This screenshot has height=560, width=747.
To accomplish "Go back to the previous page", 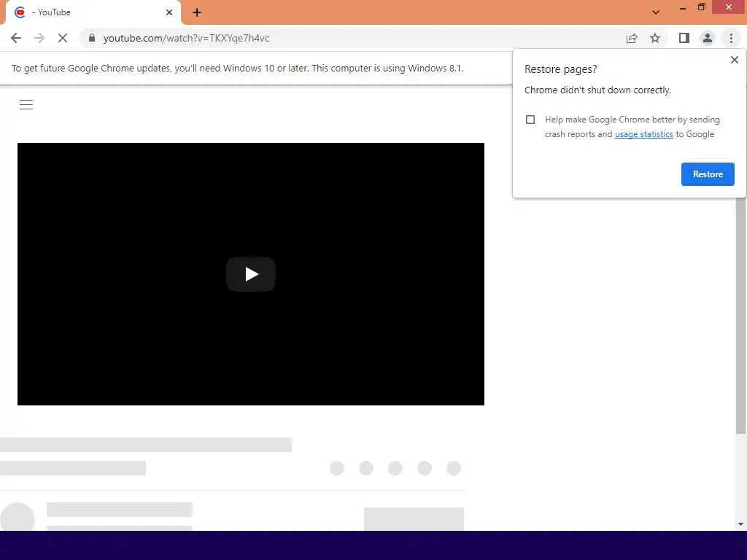I will point(16,38).
